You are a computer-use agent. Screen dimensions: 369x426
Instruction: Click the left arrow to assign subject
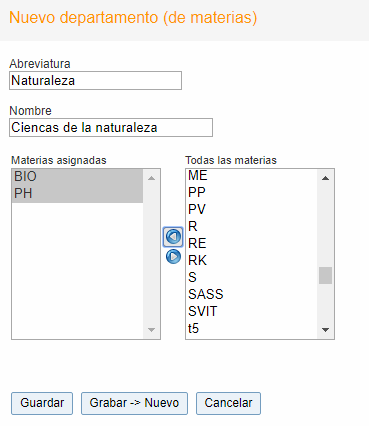pyautogui.click(x=173, y=237)
